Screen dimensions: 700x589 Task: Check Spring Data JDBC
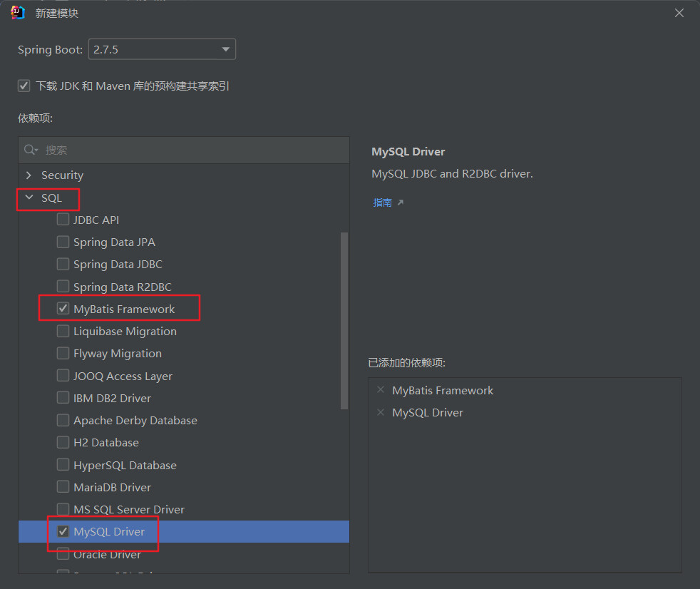[x=63, y=264]
